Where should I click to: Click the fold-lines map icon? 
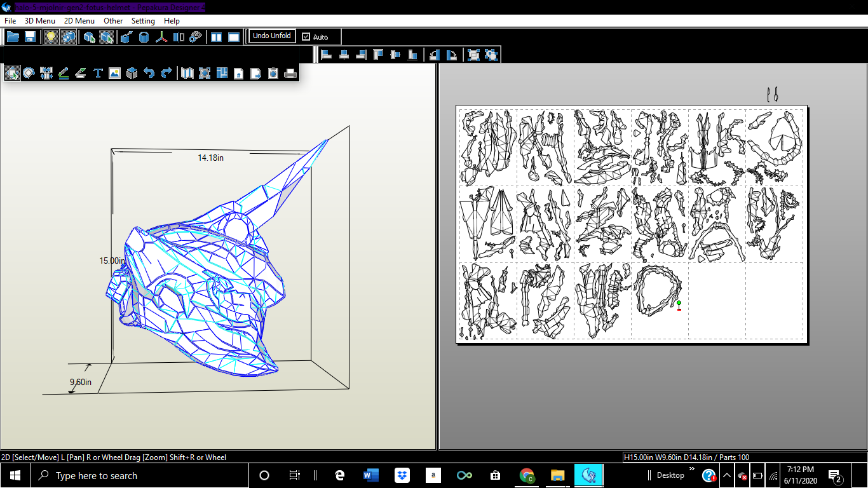pos(187,73)
